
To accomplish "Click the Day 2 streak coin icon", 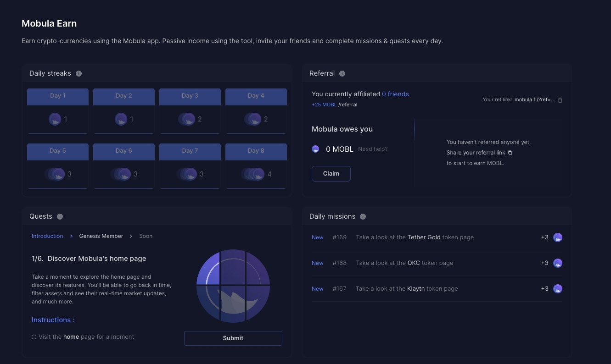I will [x=121, y=119].
